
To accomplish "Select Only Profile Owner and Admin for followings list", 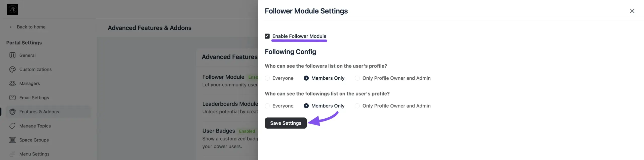I will (x=357, y=106).
